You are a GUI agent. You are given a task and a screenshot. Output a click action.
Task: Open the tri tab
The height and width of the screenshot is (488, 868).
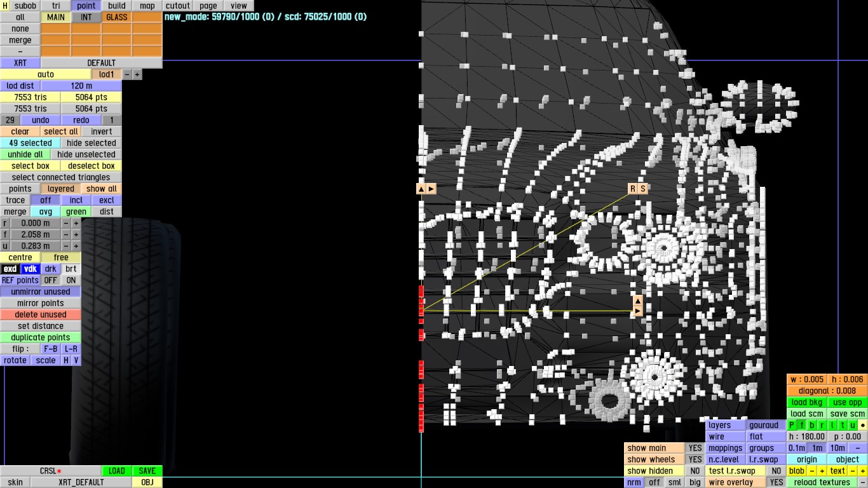56,6
